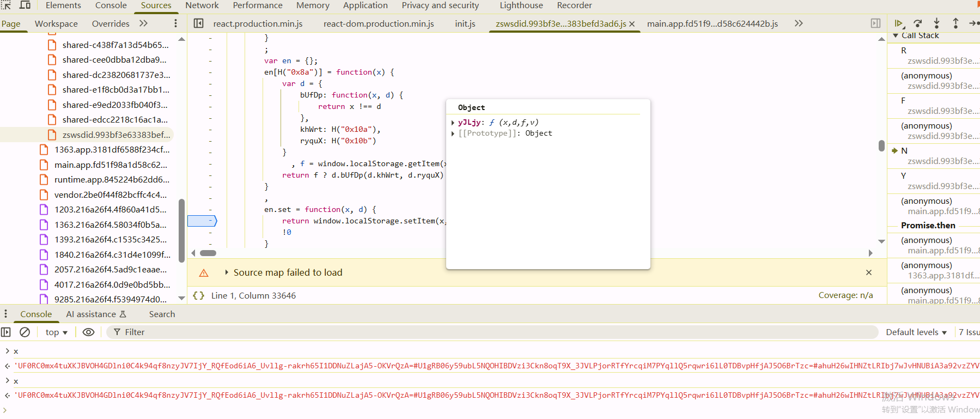Step into next function call
The image size is (980, 419).
tap(936, 23)
